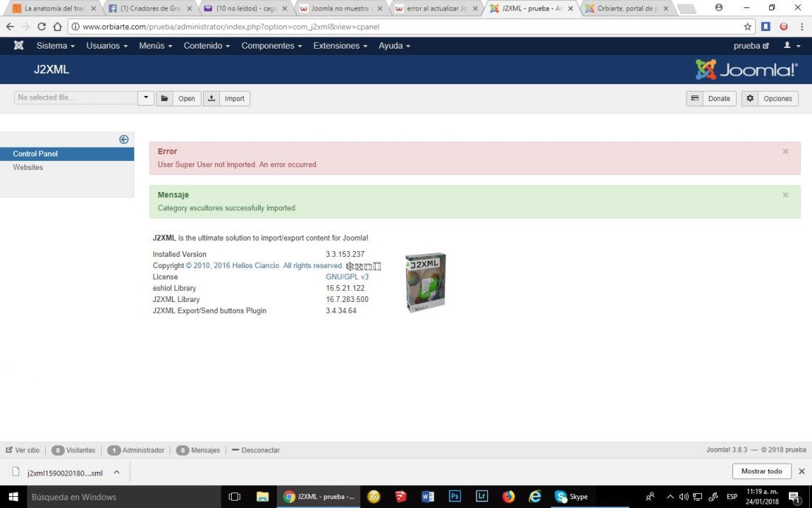
Task: Click the Open button
Action: 179,98
